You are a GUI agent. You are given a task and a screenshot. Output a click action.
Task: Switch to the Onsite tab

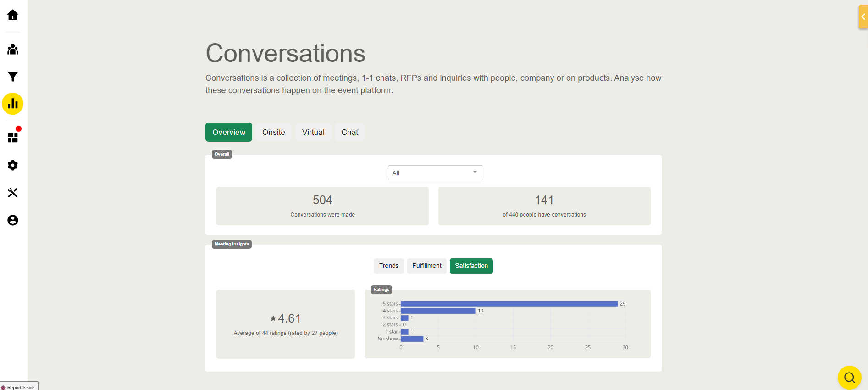(274, 132)
